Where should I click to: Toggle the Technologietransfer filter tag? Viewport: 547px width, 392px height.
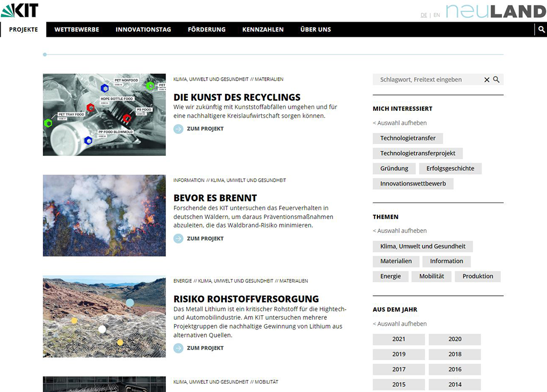point(407,138)
